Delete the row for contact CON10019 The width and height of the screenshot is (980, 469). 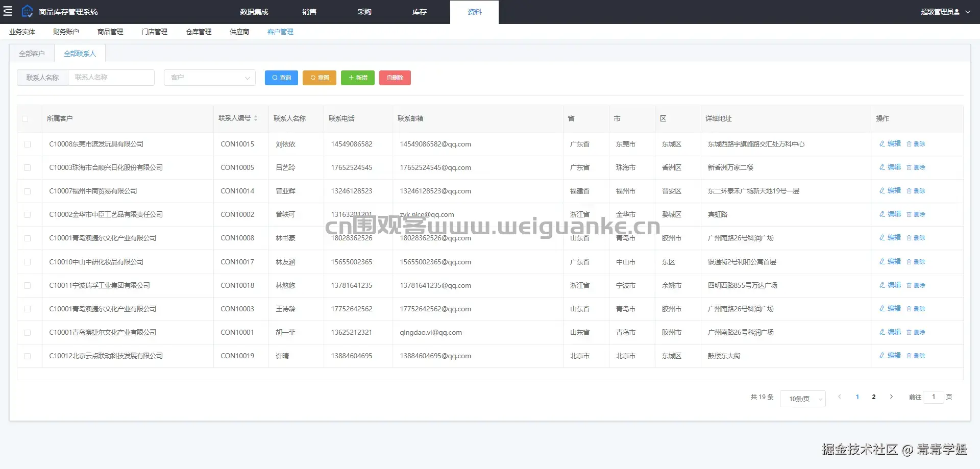(x=916, y=356)
